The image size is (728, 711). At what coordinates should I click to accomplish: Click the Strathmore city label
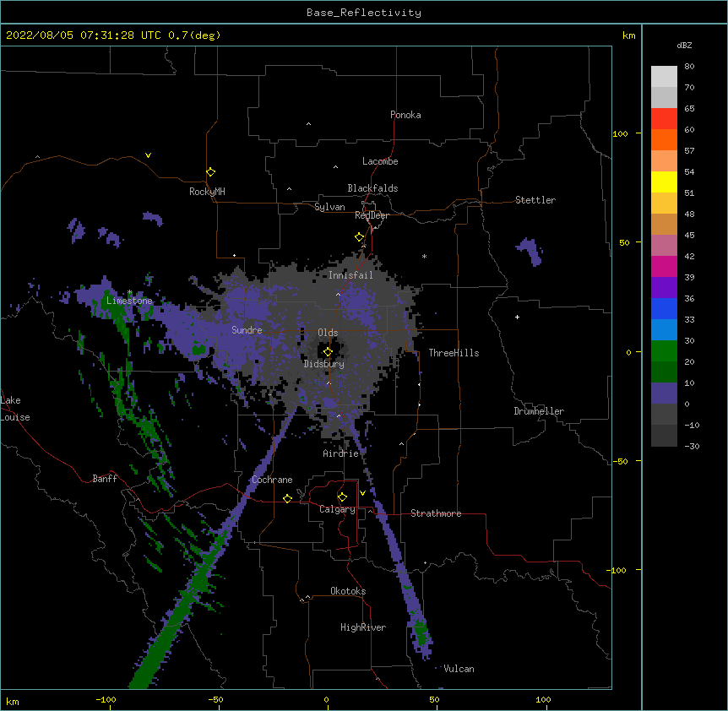(436, 513)
